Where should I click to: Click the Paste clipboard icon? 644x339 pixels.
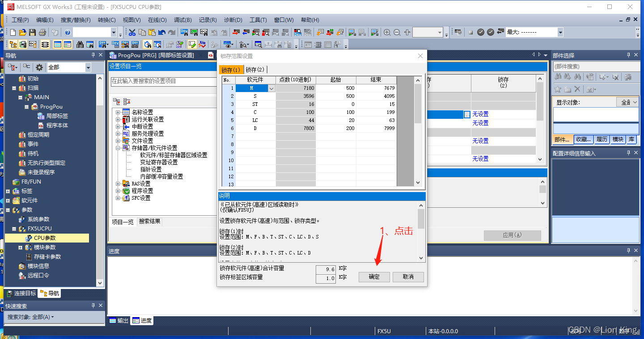(x=152, y=32)
